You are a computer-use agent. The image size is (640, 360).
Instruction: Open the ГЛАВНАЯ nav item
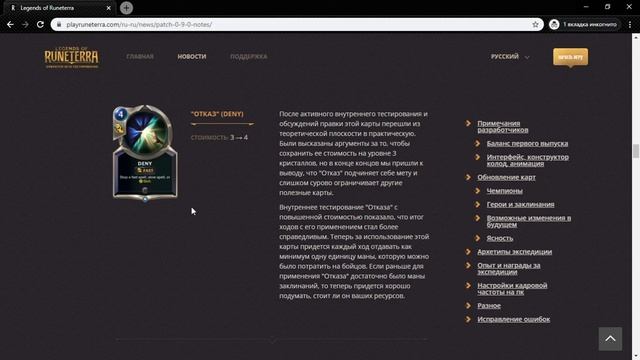[x=140, y=57]
